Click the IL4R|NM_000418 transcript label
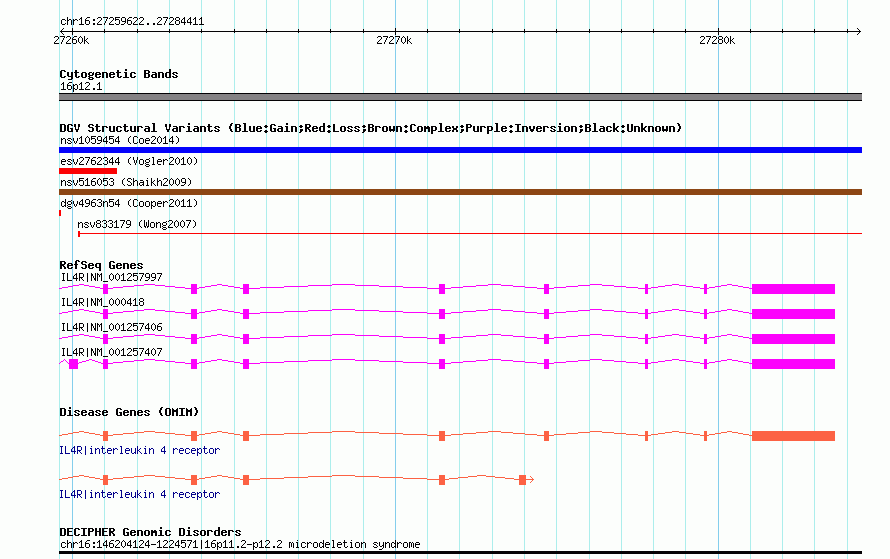The width and height of the screenshot is (890, 559). click(102, 302)
